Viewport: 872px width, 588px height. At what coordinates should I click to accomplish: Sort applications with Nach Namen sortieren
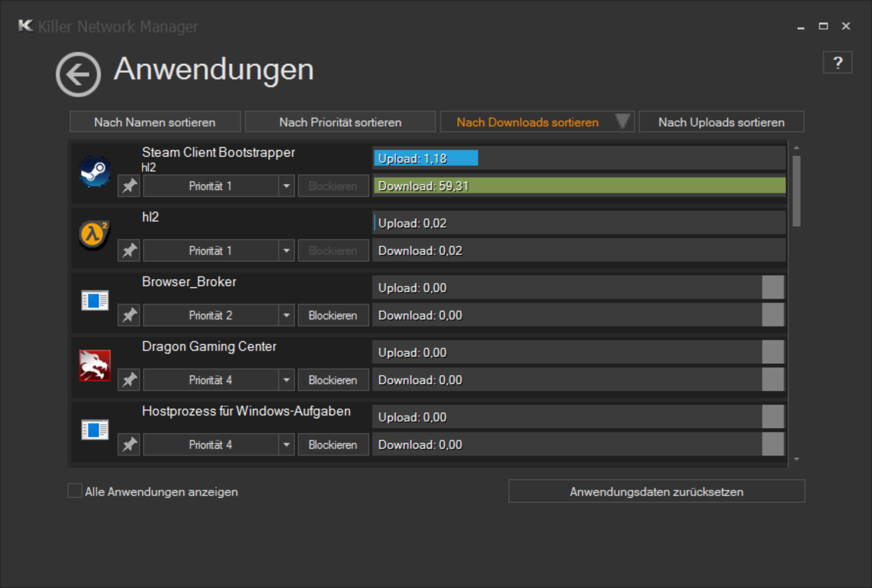155,122
